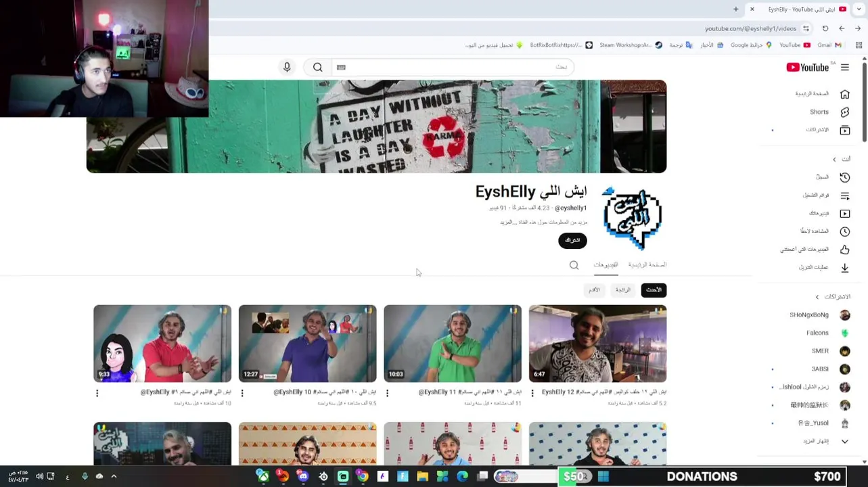Open Your videos in the sidebar
This screenshot has width=868, height=487.
coord(828,213)
